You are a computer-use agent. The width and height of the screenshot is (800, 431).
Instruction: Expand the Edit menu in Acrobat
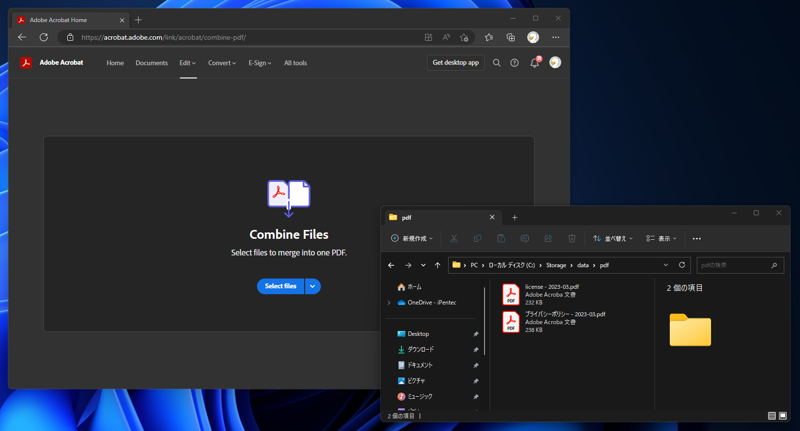pos(187,63)
